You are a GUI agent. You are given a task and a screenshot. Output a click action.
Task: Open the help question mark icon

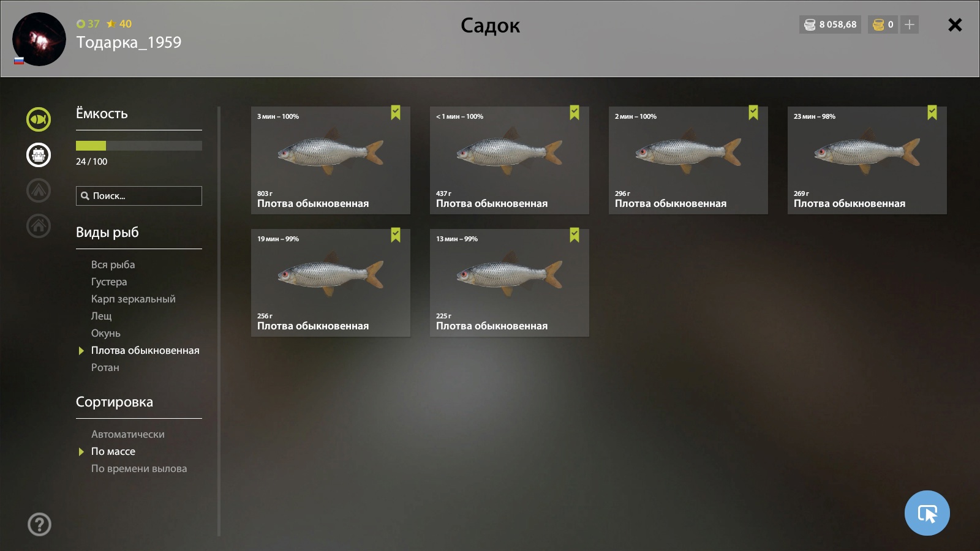coord(39,524)
